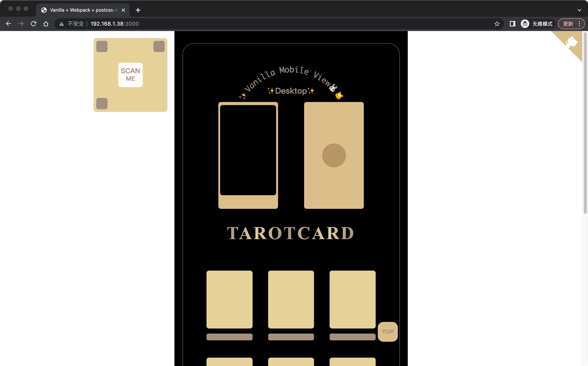Click the 更新 update button
Viewport: 588px width, 366px height.
tap(568, 24)
